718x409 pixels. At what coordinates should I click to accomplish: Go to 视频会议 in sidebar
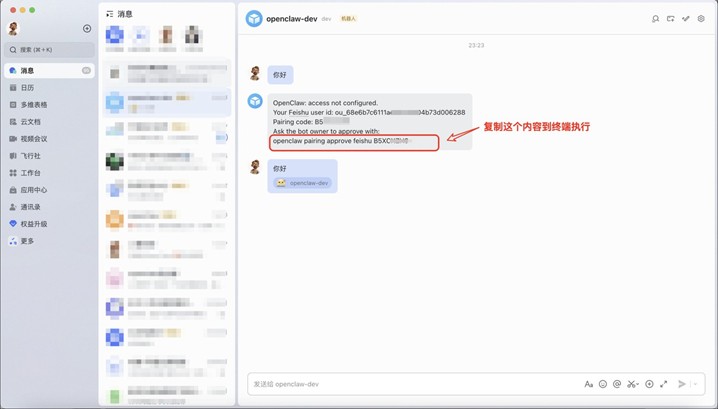pos(33,139)
